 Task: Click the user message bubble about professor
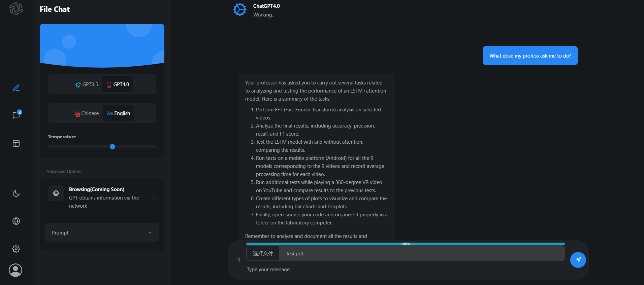click(530, 56)
